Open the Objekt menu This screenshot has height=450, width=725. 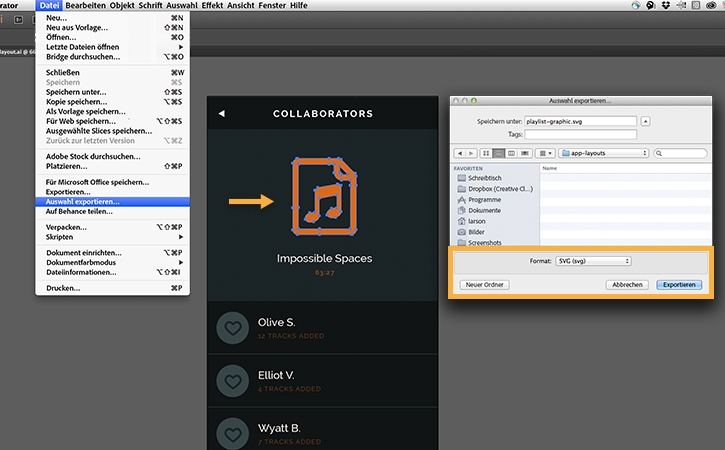tap(122, 5)
